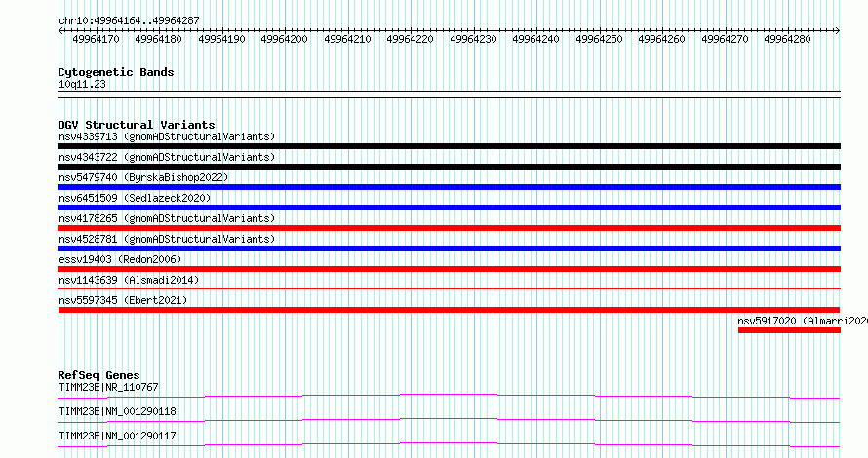Image resolution: width=868 pixels, height=458 pixels.
Task: Click the cytogenetic band 10q11.23 outline bar
Action: coord(449,95)
